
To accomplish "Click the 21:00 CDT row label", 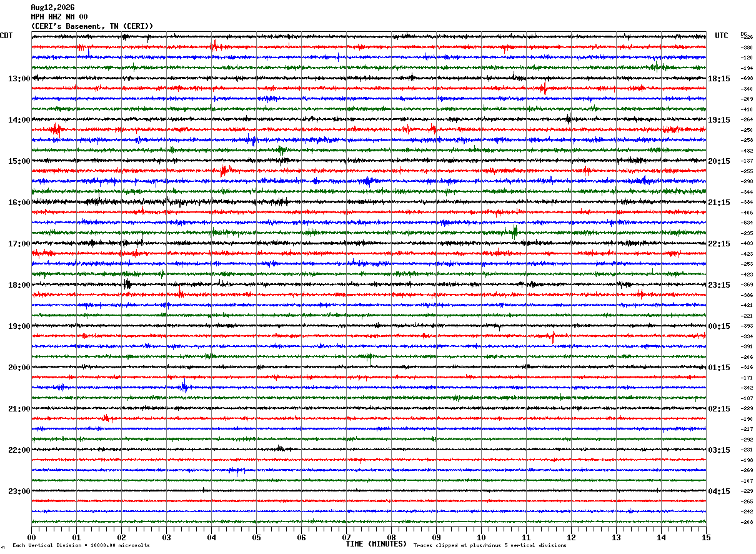I will click(19, 409).
